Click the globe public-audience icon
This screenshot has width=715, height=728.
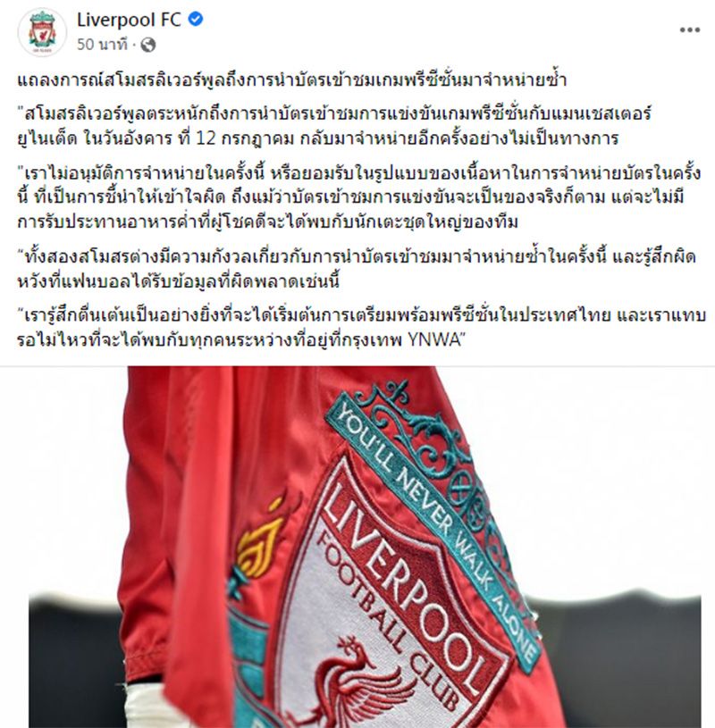click(148, 45)
